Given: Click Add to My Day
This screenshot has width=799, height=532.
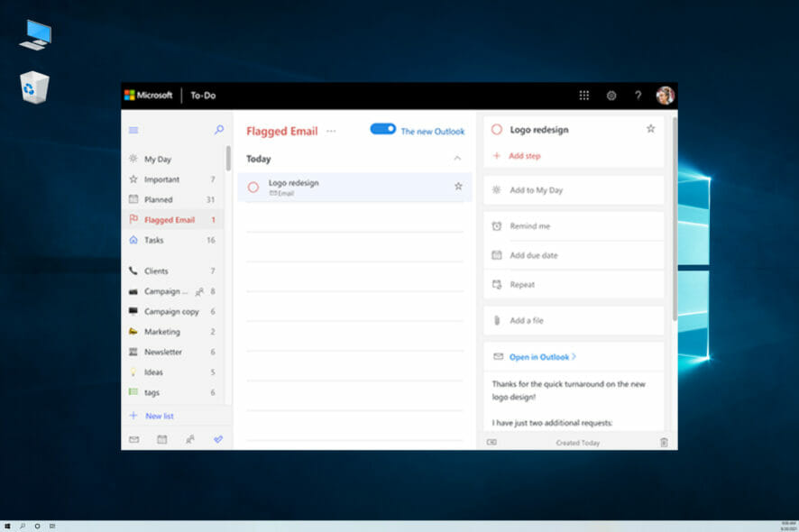Looking at the screenshot, I should [574, 190].
